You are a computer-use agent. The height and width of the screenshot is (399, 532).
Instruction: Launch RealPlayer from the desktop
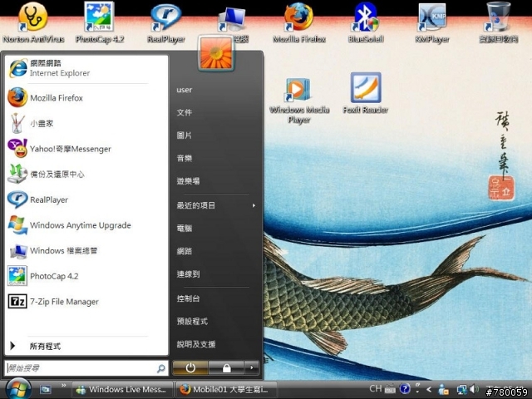(166, 23)
